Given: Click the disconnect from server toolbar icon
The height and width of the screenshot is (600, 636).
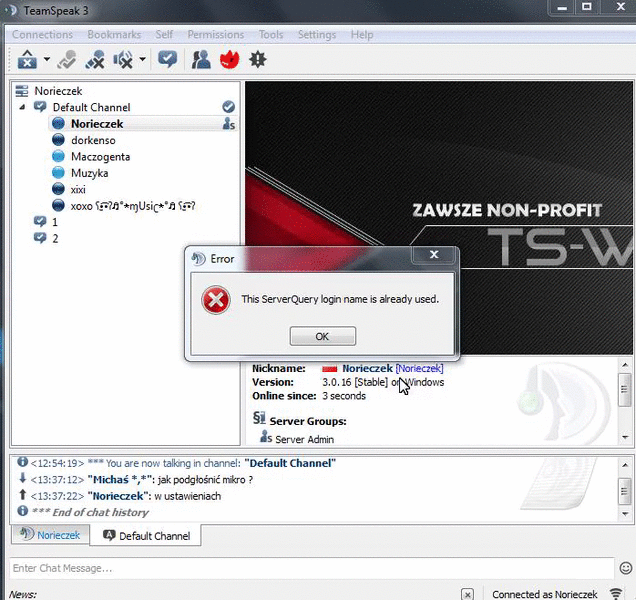Looking at the screenshot, I should pos(27,60).
